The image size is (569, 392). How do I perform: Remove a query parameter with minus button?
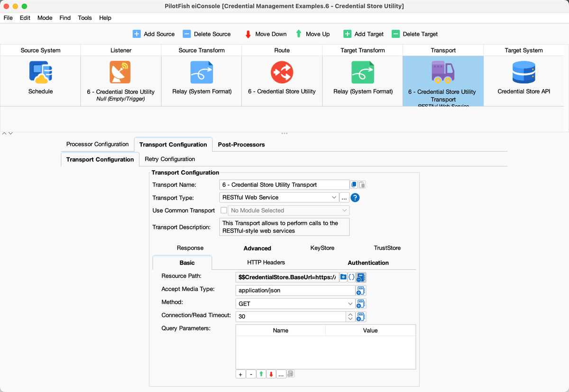tap(251, 374)
